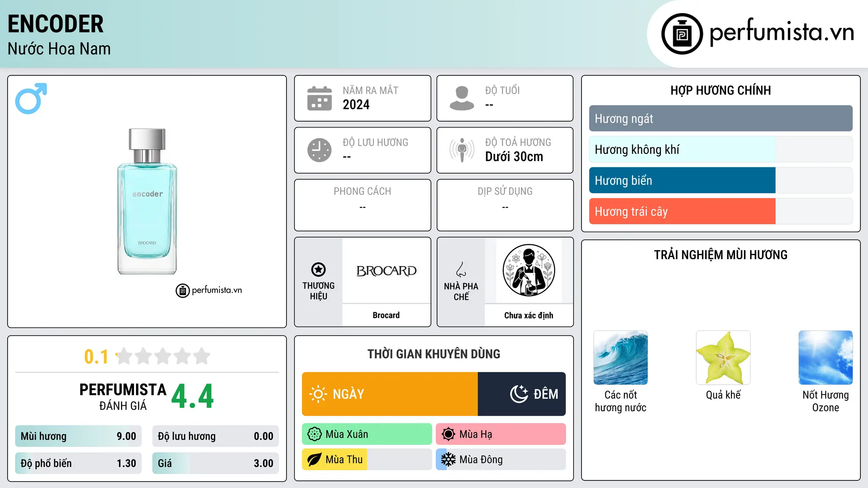Click the 0.1 user rating number
The width and height of the screenshot is (868, 488).
[96, 357]
